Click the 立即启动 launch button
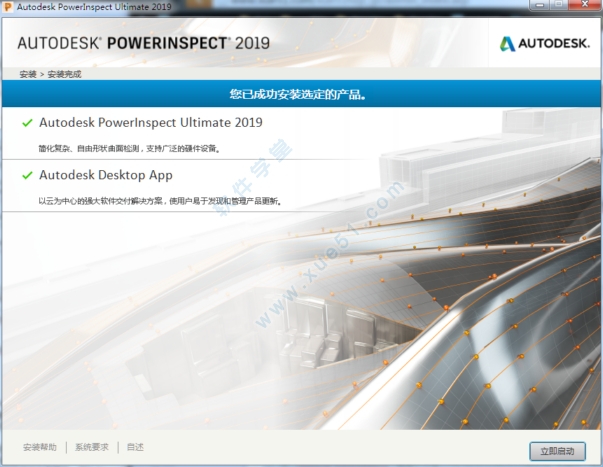 pyautogui.click(x=557, y=451)
